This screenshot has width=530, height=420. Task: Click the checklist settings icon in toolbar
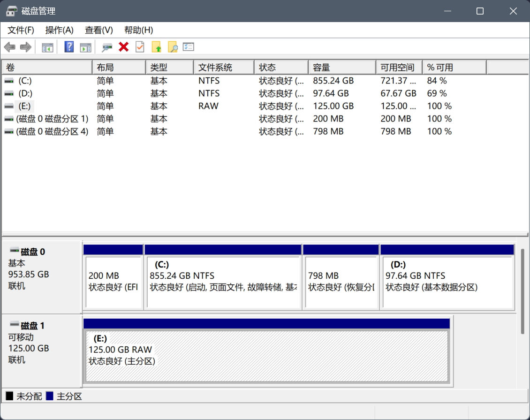tap(189, 47)
